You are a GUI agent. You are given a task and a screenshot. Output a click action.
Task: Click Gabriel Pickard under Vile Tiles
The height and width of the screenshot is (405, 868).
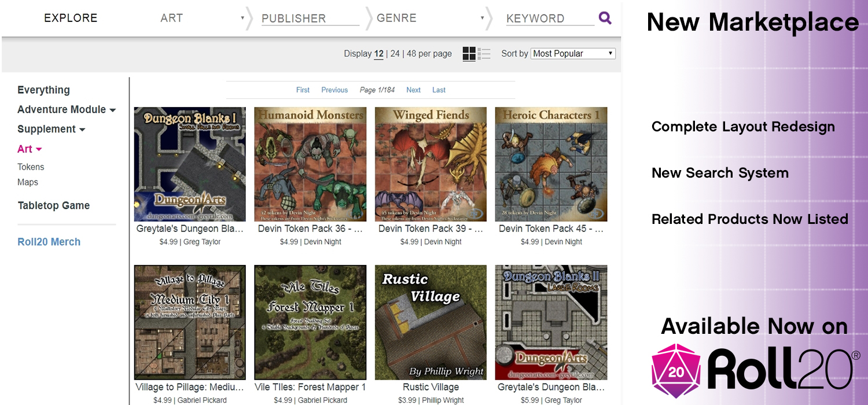coord(323,400)
